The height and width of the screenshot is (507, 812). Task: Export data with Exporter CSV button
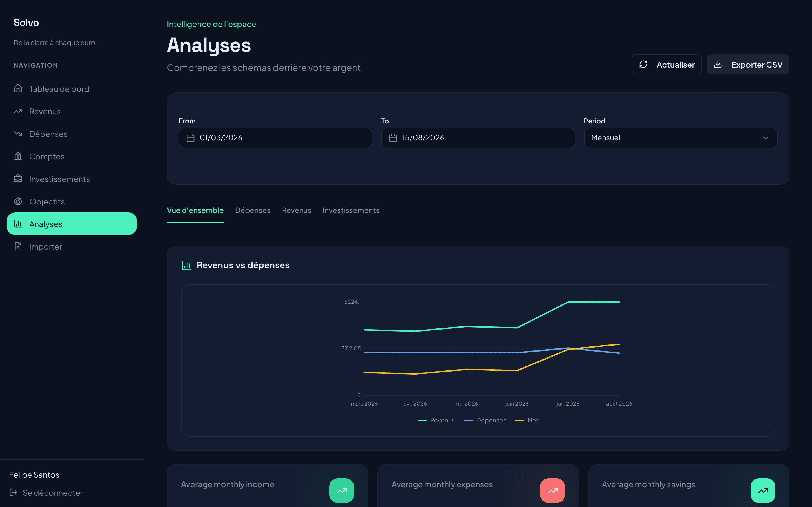tap(748, 65)
